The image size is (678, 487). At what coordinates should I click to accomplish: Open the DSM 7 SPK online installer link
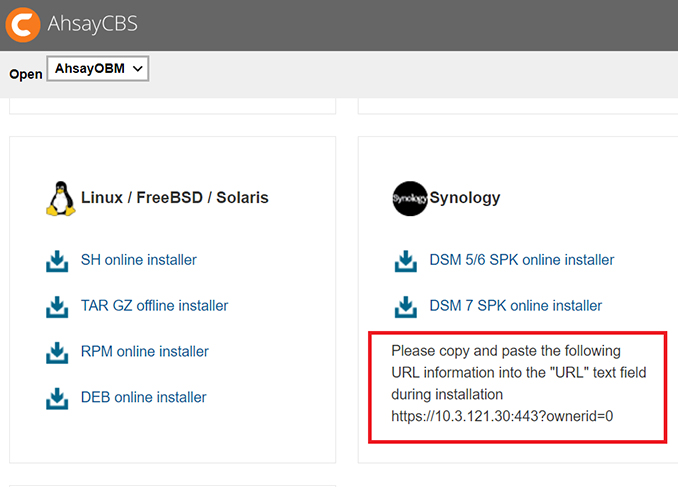coord(515,306)
